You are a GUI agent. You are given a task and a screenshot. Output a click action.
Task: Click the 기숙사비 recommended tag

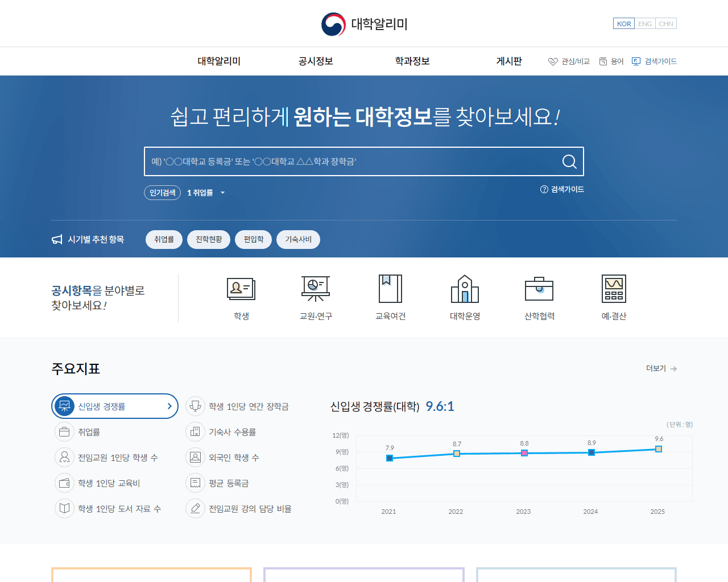[298, 239]
